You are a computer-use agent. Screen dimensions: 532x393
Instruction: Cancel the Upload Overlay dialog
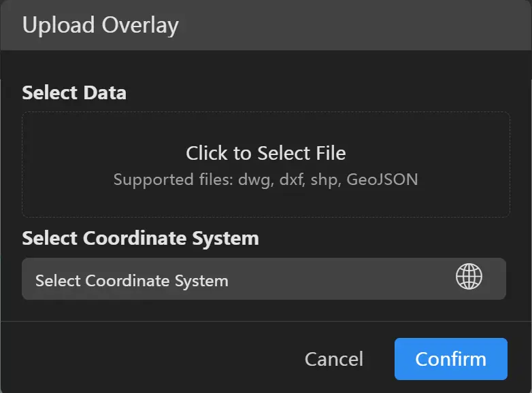pos(333,359)
